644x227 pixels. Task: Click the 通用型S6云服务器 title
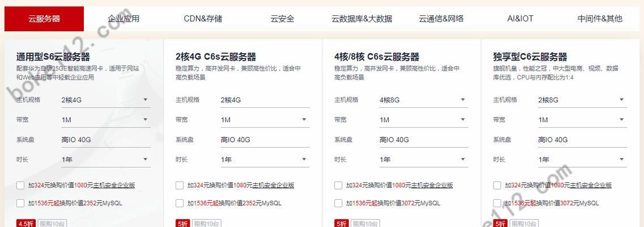53,57
